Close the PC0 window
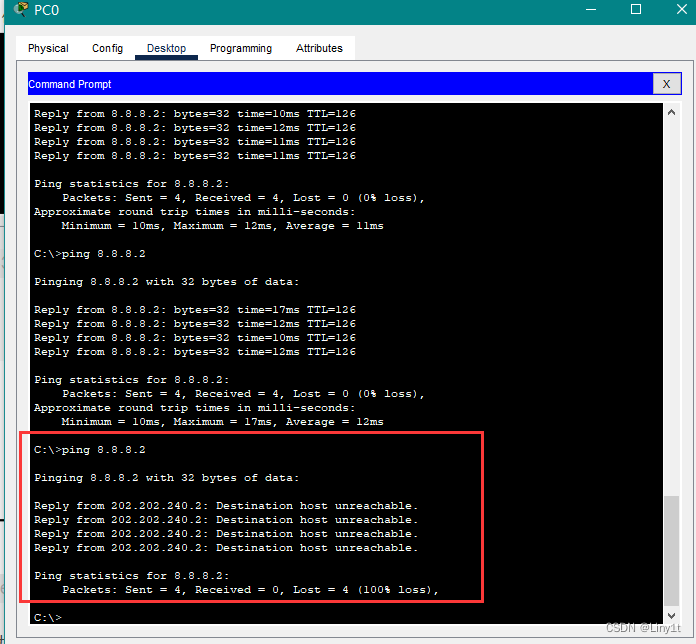Image resolution: width=696 pixels, height=644 pixels. [682, 9]
